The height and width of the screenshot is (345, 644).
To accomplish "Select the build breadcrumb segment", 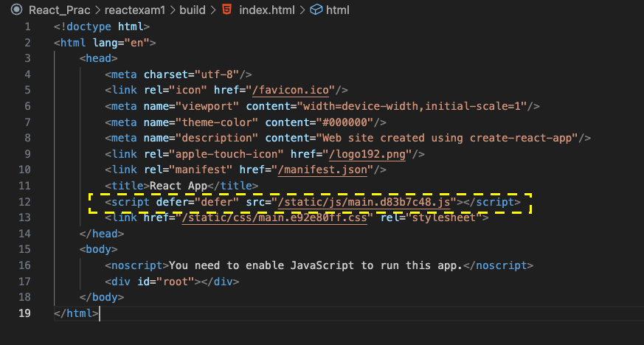I will [x=193, y=10].
